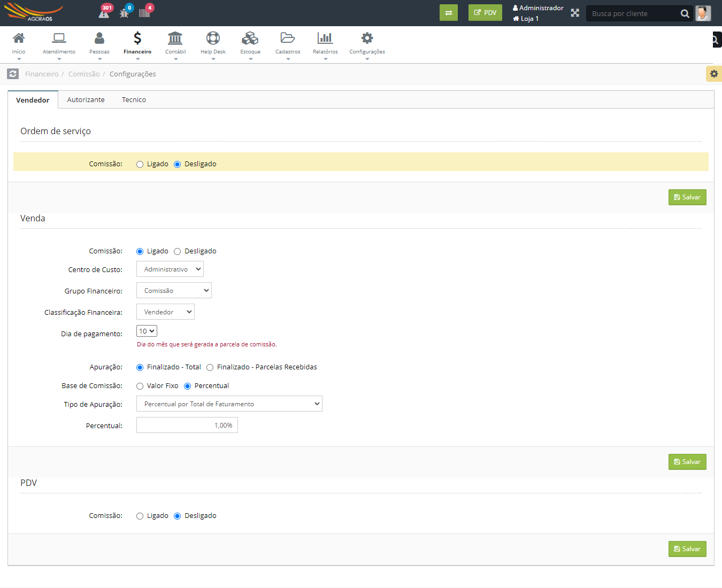Open the Dia de pagamento dropdown
Image resolution: width=722 pixels, height=588 pixels.
(x=147, y=331)
